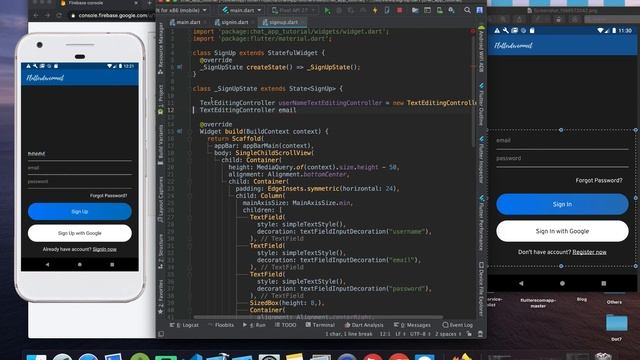Tap Sign Up with Google button

click(80, 233)
